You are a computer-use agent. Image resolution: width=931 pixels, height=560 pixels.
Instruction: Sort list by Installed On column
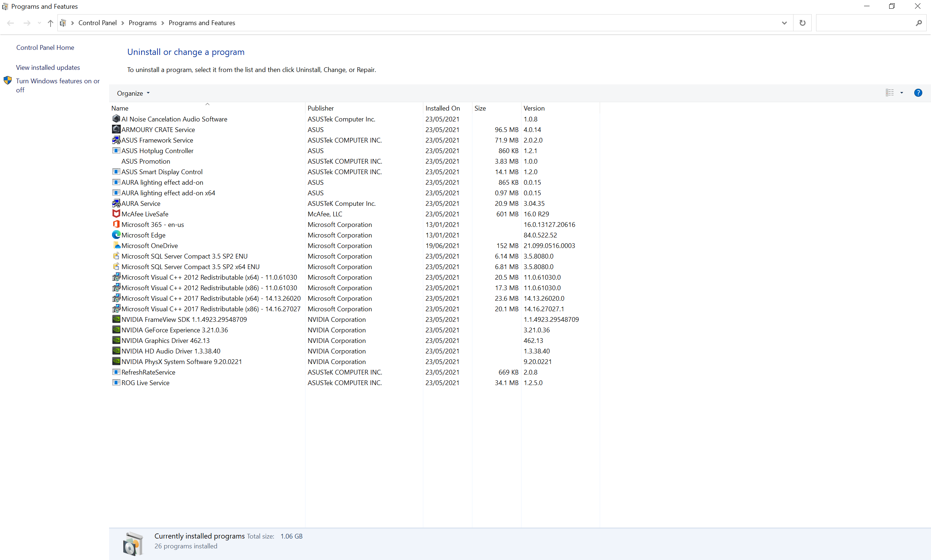[447, 108]
